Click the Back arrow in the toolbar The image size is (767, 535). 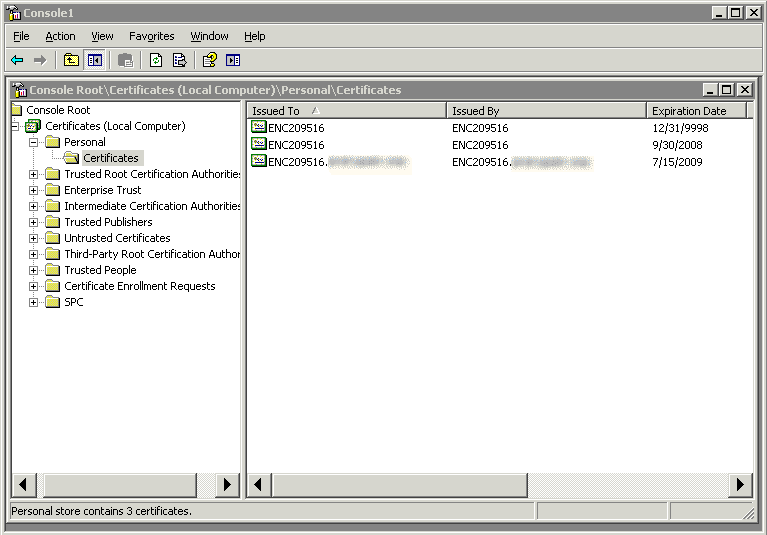pyautogui.click(x=17, y=60)
